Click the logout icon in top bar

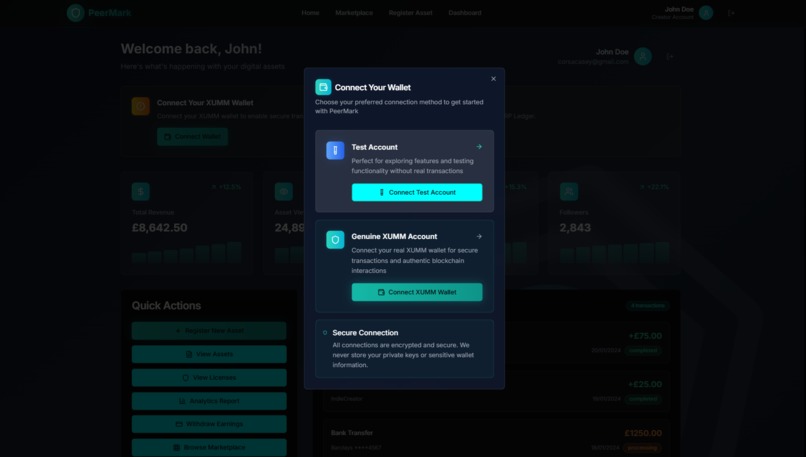coord(731,13)
